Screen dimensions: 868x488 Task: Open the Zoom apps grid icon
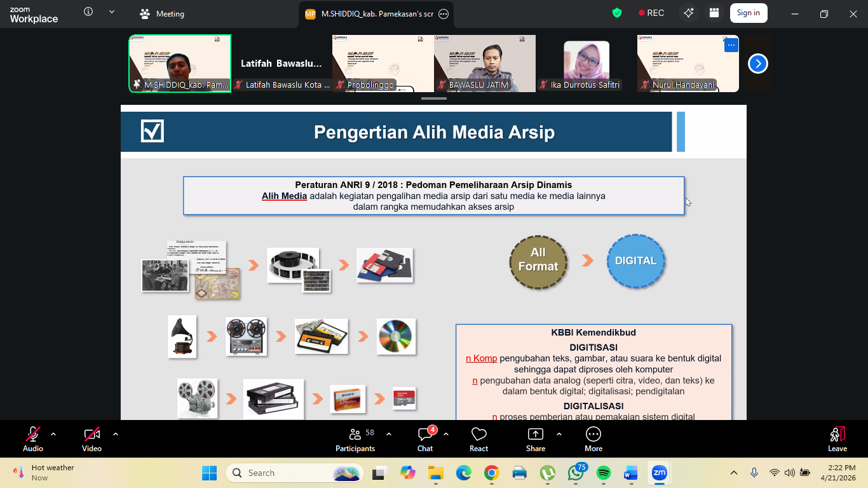(714, 13)
